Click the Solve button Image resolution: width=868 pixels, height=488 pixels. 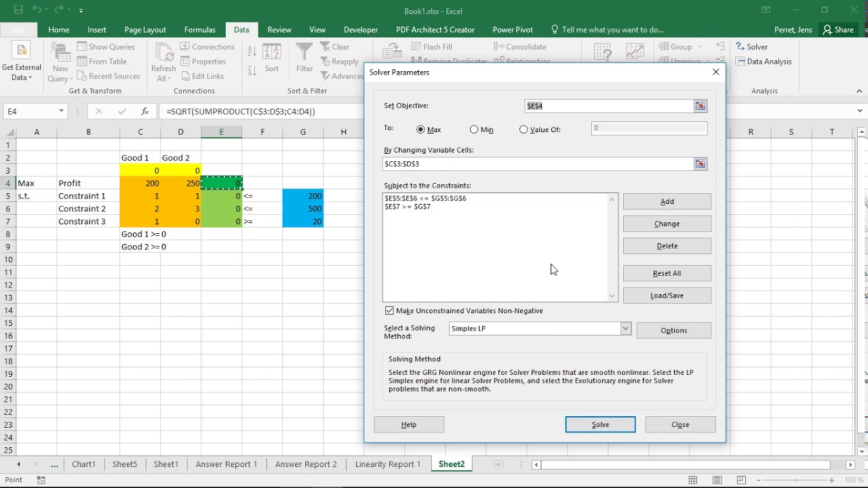(601, 424)
